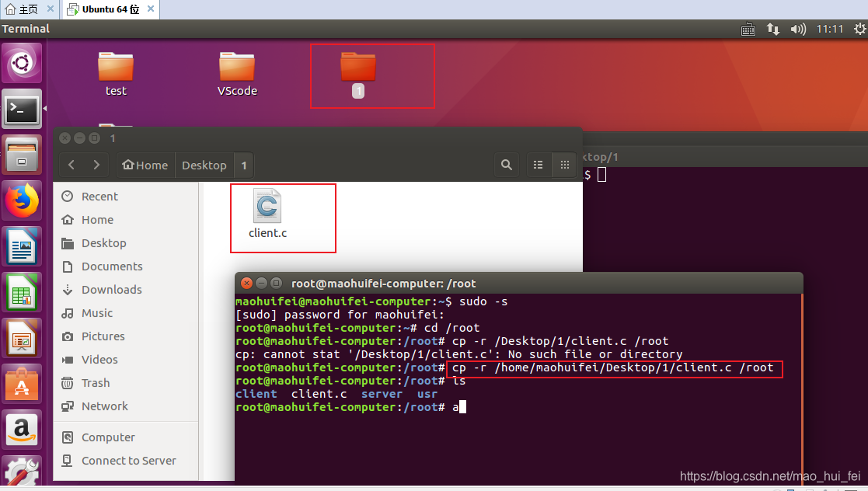Click 'sudo -s' command text
The width and height of the screenshot is (868, 491).
[x=483, y=301]
